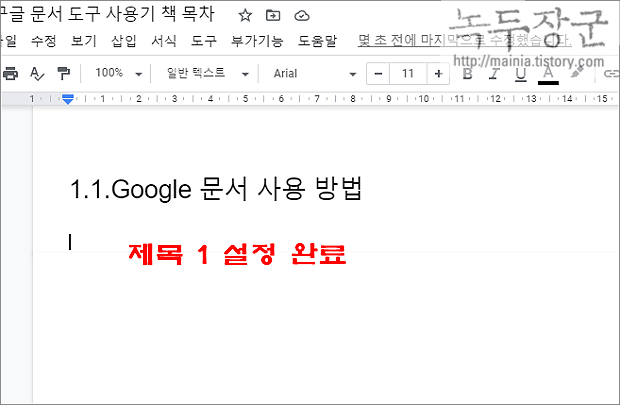Open the 서식 menu
This screenshot has height=405, width=620.
pyautogui.click(x=164, y=41)
